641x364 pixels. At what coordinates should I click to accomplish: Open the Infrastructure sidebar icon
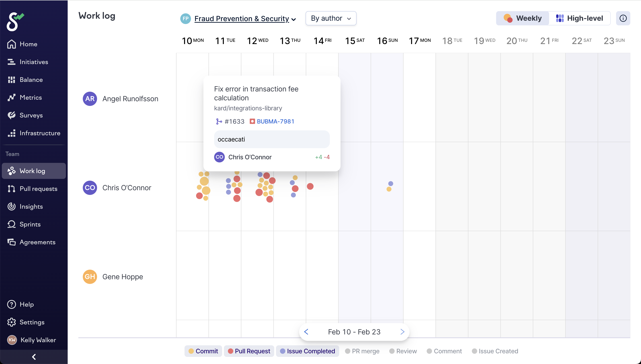[x=11, y=133]
